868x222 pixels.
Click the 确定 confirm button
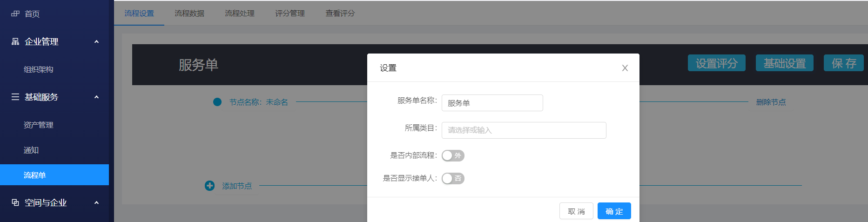pyautogui.click(x=614, y=211)
